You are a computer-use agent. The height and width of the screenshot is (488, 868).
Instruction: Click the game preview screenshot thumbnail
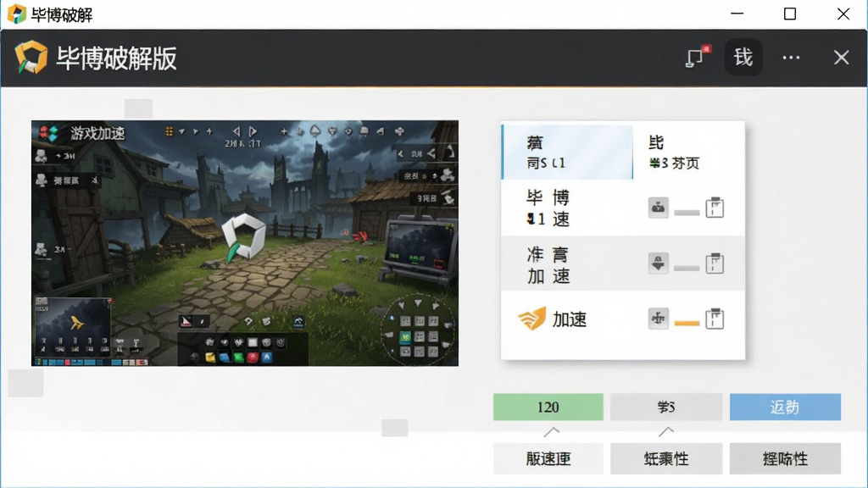[245, 243]
